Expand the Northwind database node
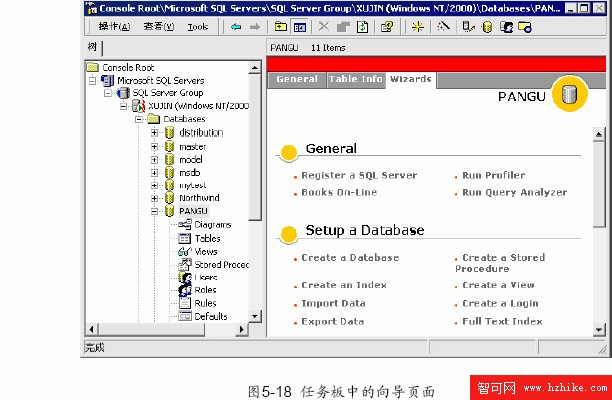 coord(155,198)
